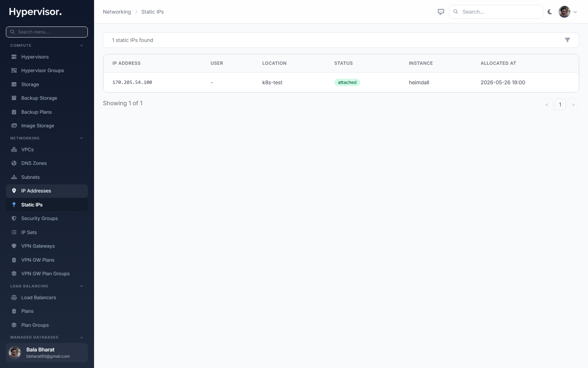
Task: Click the VPN Gateways shield icon
Action: pyautogui.click(x=14, y=246)
